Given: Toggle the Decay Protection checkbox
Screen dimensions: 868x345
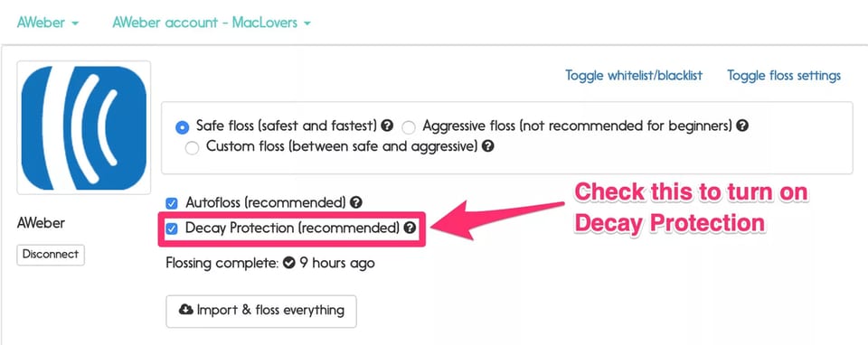Looking at the screenshot, I should [172, 228].
